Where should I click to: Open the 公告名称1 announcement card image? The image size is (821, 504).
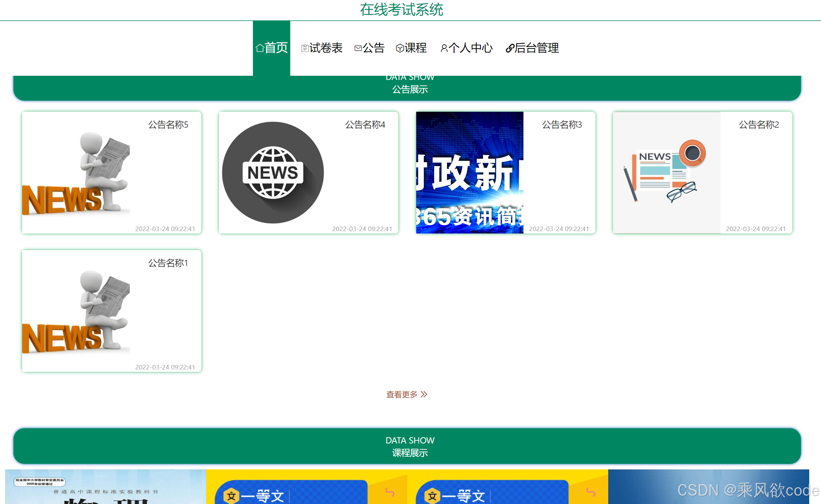click(76, 311)
